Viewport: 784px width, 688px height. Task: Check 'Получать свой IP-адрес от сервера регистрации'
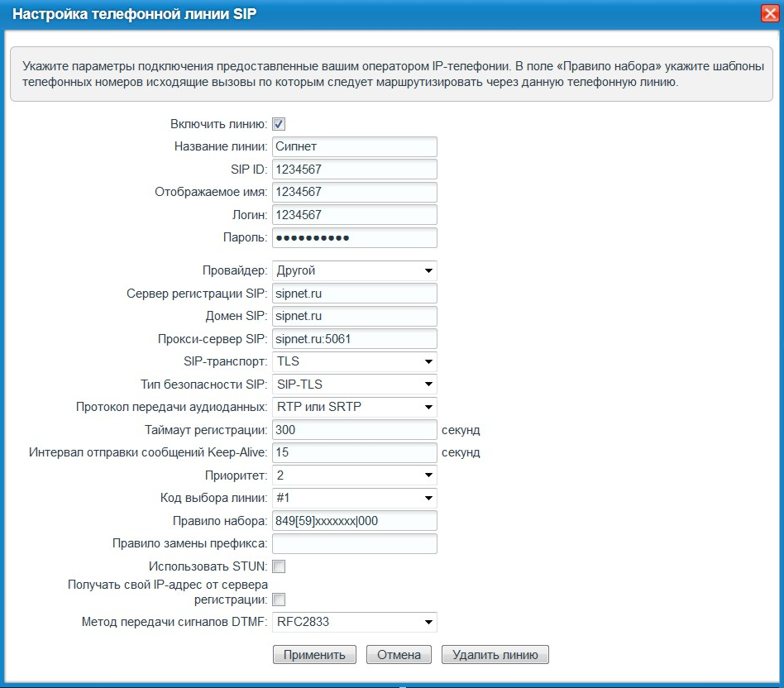279,600
